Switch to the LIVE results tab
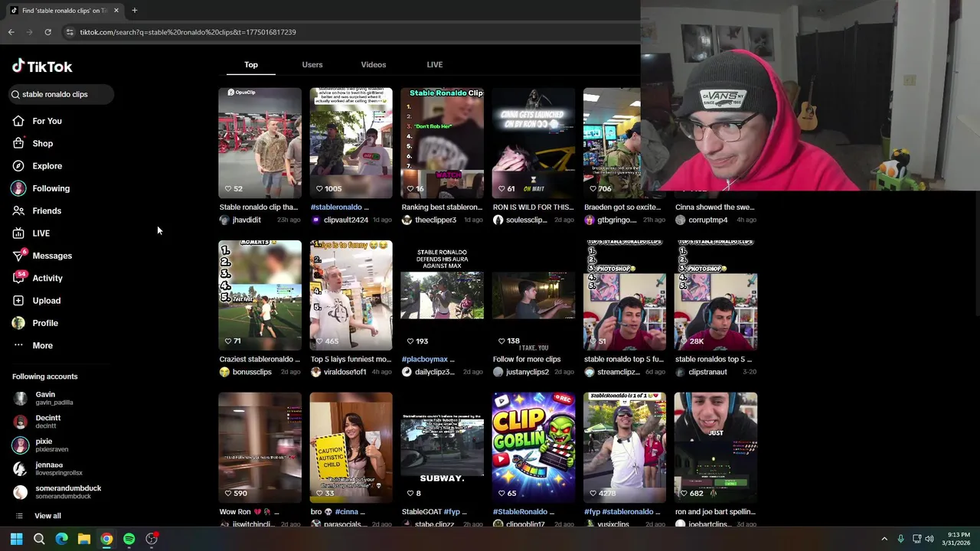 pyautogui.click(x=435, y=64)
